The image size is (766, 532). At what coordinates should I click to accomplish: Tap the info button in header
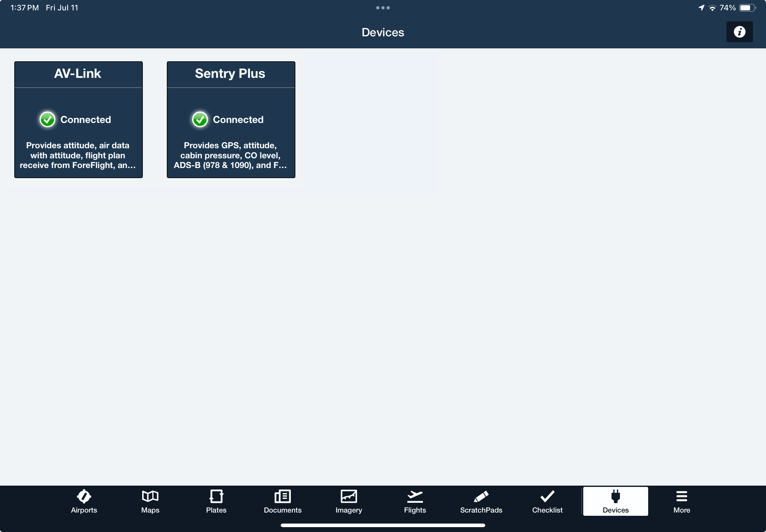739,32
